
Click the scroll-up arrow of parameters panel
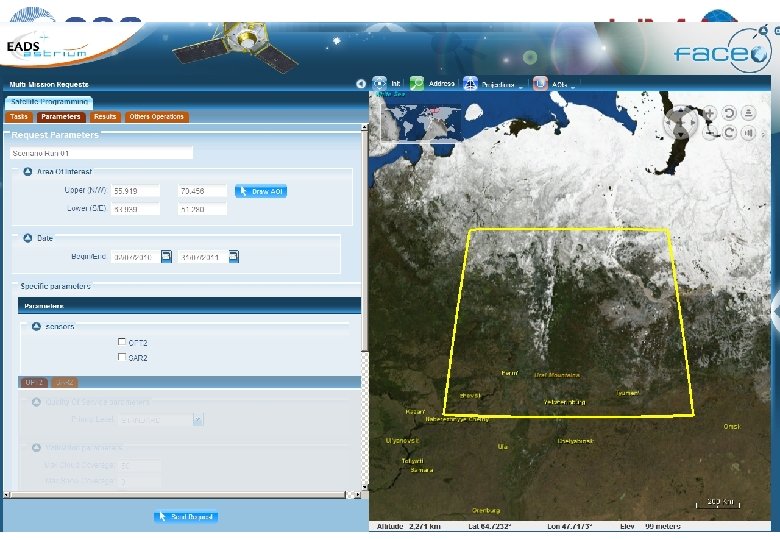pos(365,127)
